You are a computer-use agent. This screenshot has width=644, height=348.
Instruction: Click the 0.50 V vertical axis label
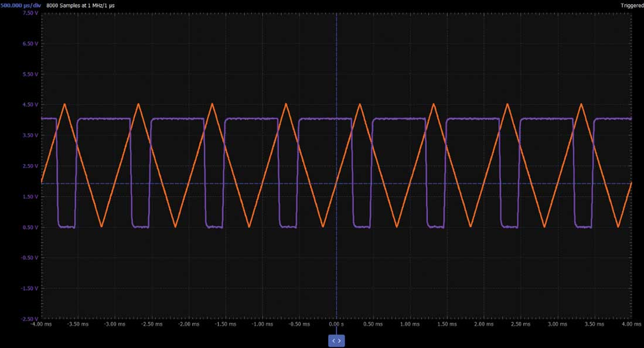coord(30,227)
